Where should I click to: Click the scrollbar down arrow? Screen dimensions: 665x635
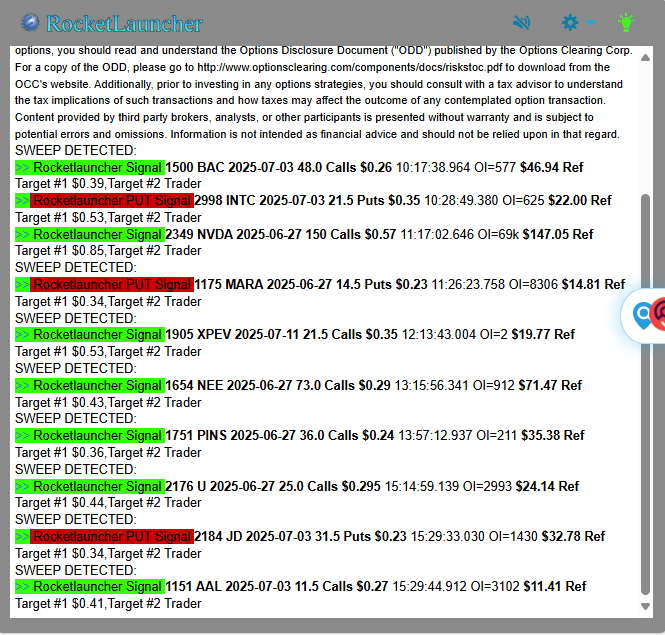click(645, 607)
